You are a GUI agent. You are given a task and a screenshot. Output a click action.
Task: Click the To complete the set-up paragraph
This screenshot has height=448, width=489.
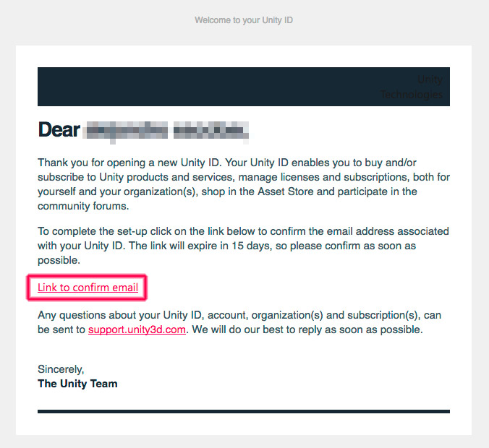tap(243, 246)
